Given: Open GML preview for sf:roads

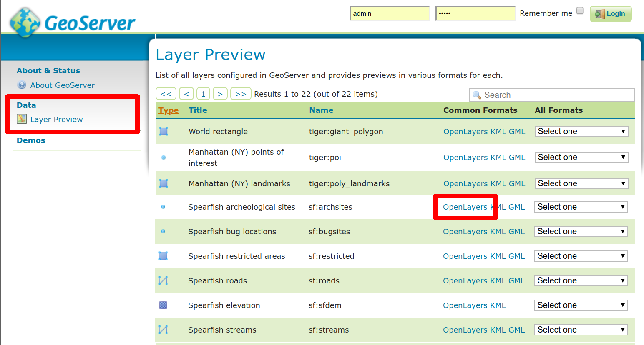Looking at the screenshot, I should coord(517,280).
